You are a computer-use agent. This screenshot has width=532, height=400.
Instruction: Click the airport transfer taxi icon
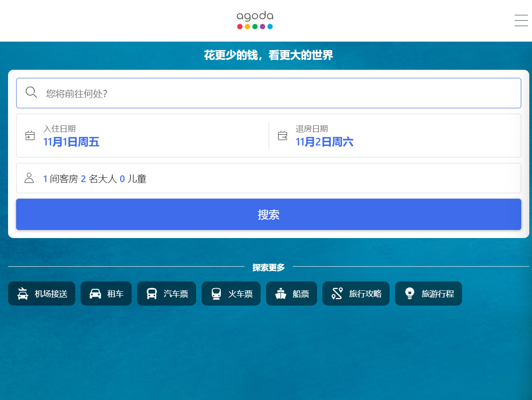tap(23, 294)
